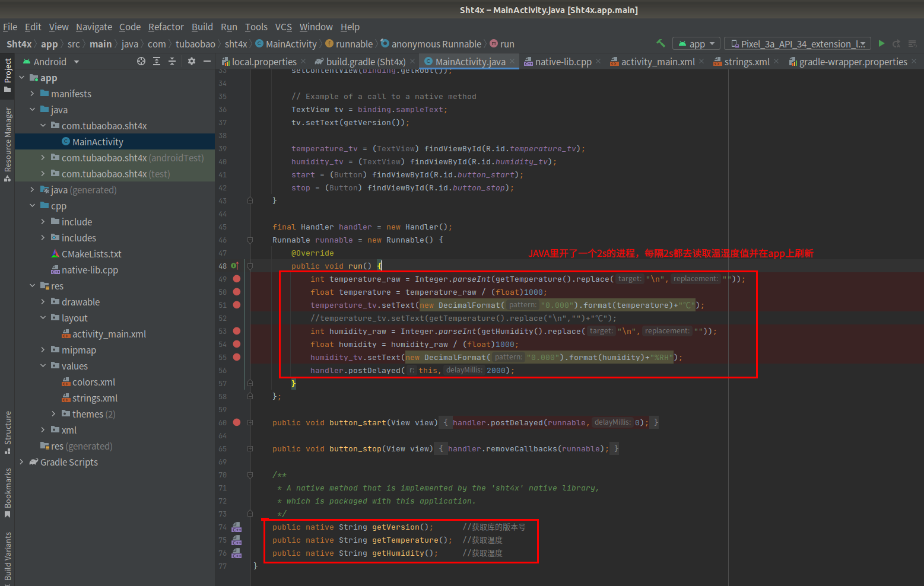
Task: Toggle off the breakpoint on line 60
Action: point(237,422)
